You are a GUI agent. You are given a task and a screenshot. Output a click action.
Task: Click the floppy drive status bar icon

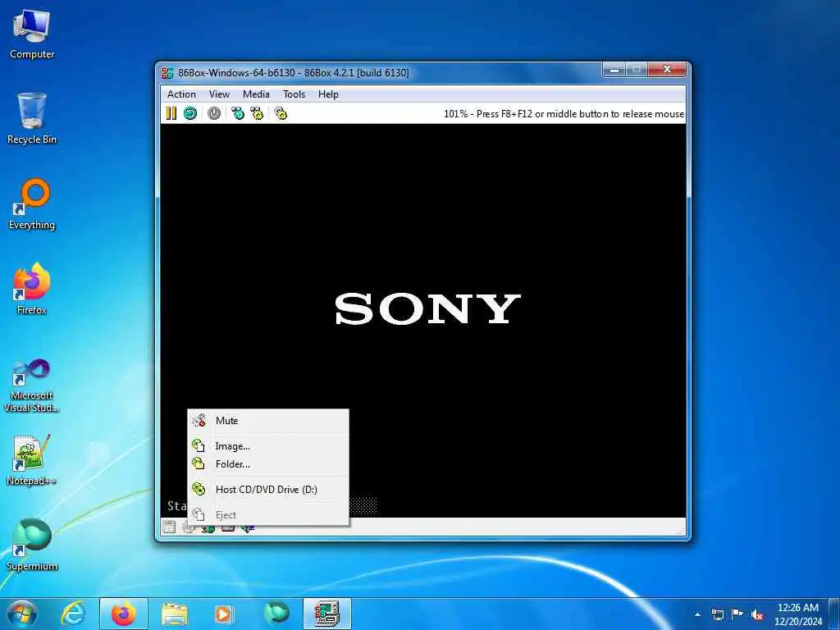coord(169,527)
